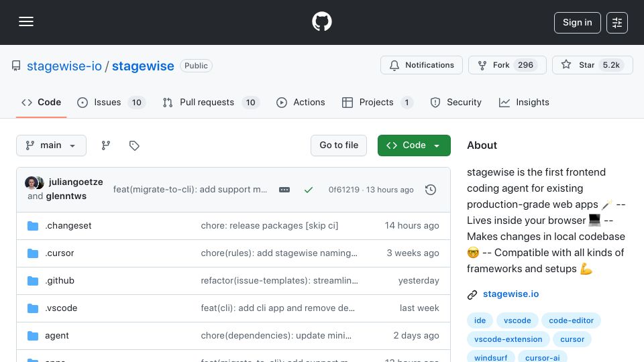This screenshot has width=644, height=362.
Task: Expand the commit message ellipsis button
Action: (x=284, y=190)
